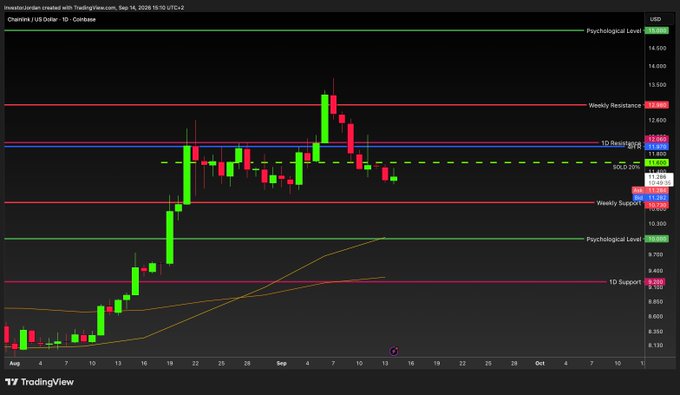Click the InvestorJordan created with TradingView.com caption
Image resolution: width=680 pixels, height=395 pixels.
94,8
